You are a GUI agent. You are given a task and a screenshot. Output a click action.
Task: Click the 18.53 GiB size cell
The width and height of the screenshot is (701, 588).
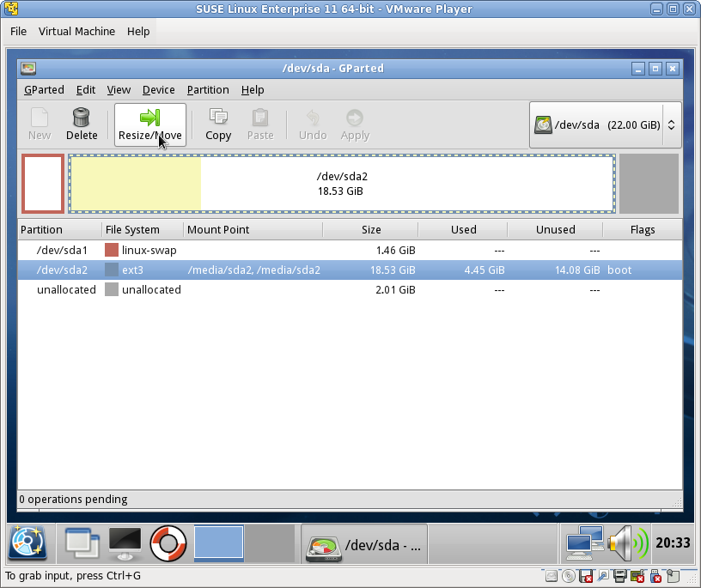[x=393, y=270]
